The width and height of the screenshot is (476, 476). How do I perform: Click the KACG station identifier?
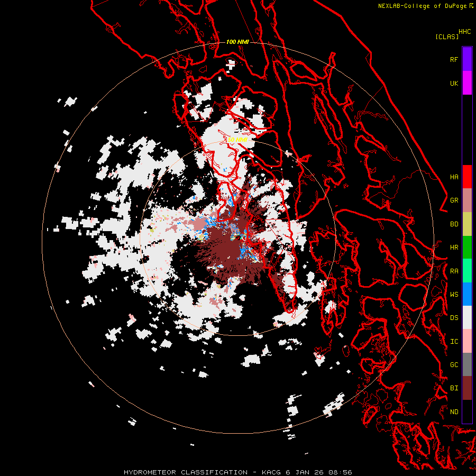(271, 472)
